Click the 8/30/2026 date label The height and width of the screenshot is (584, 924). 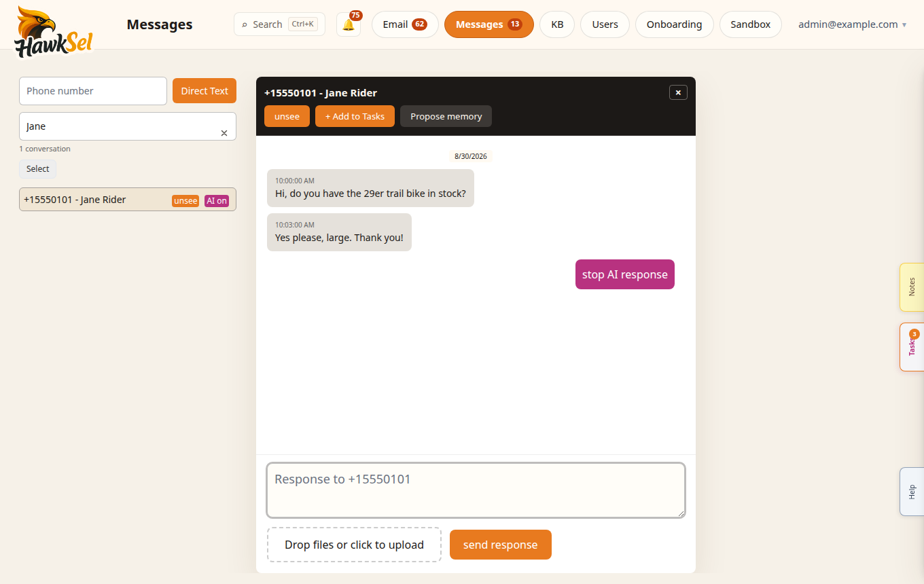pyautogui.click(x=471, y=156)
